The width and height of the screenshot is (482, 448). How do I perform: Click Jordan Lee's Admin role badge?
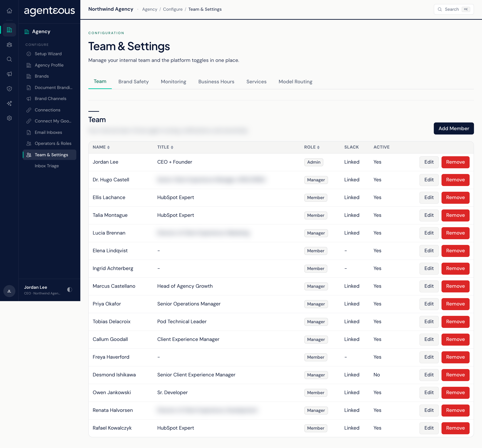tap(314, 162)
